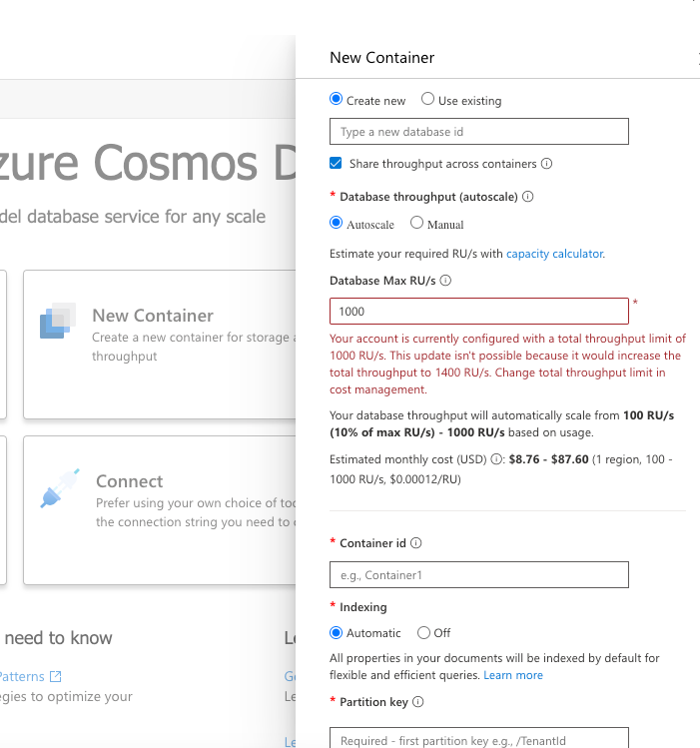Click the new database id field
This screenshot has height=748, width=700.
tap(479, 132)
